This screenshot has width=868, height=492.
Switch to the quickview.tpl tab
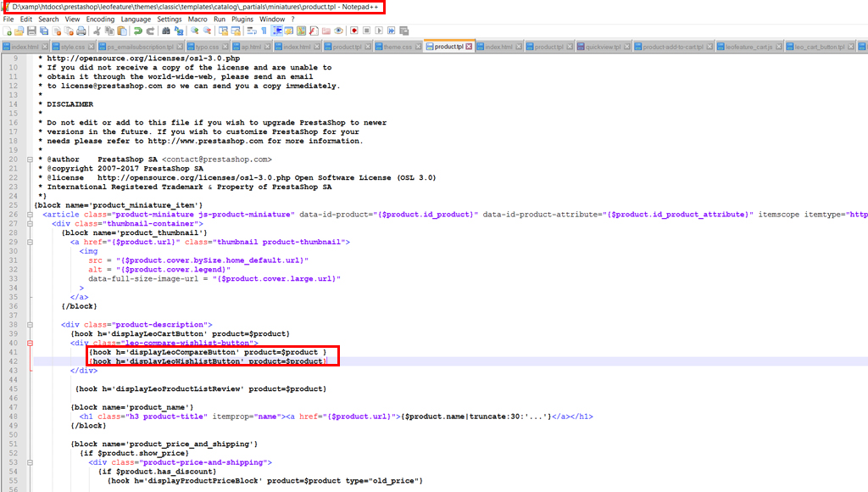tap(604, 47)
